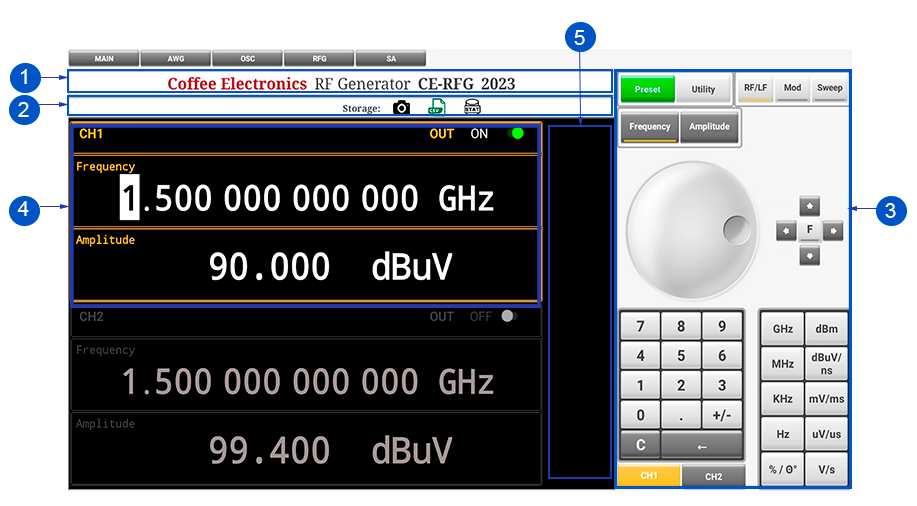Click the decimal point key
This screenshot has height=506, width=917.
click(x=681, y=415)
